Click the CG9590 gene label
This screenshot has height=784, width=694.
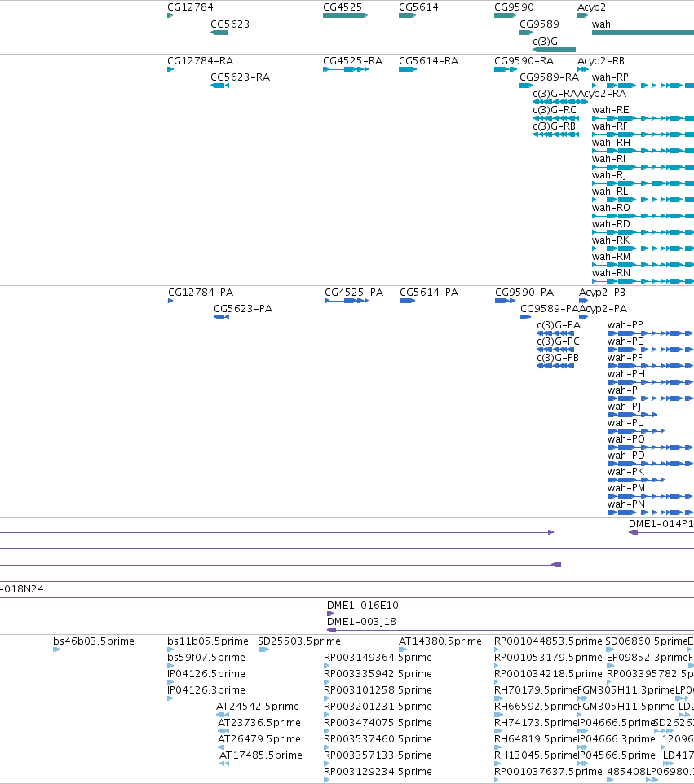click(514, 7)
